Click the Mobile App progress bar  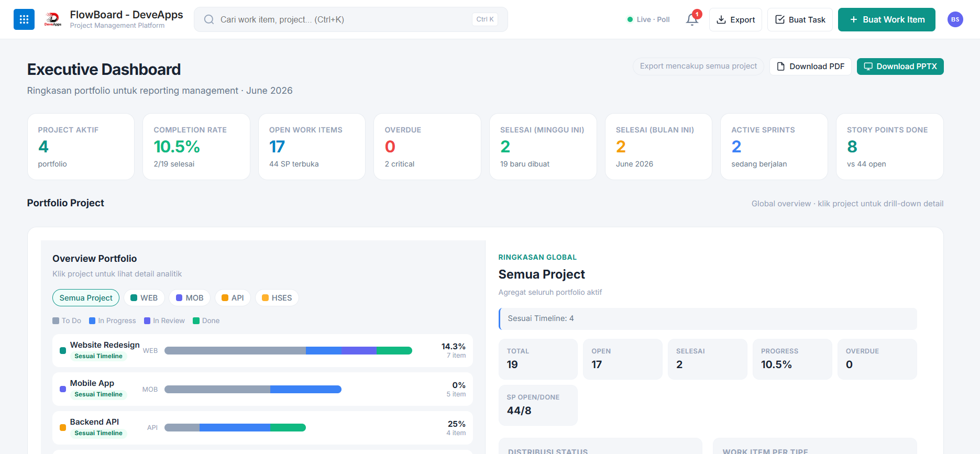click(x=253, y=389)
